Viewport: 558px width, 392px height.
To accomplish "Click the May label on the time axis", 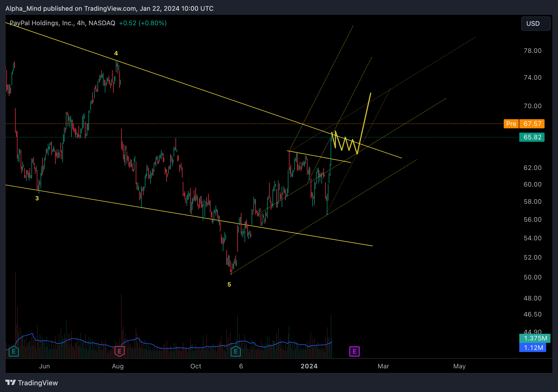I will [x=459, y=366].
